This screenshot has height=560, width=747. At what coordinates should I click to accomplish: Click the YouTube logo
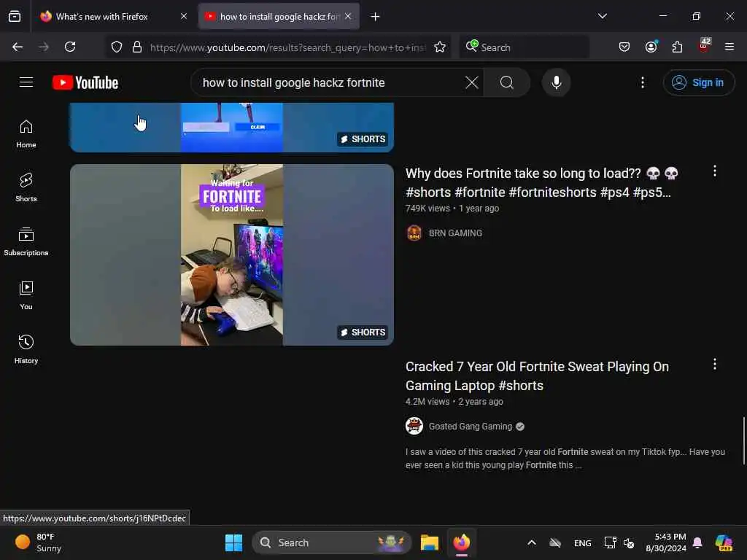(x=85, y=82)
